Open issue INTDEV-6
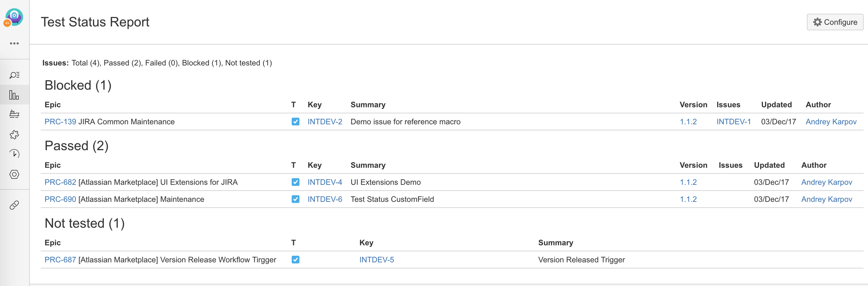868x286 pixels. 325,199
